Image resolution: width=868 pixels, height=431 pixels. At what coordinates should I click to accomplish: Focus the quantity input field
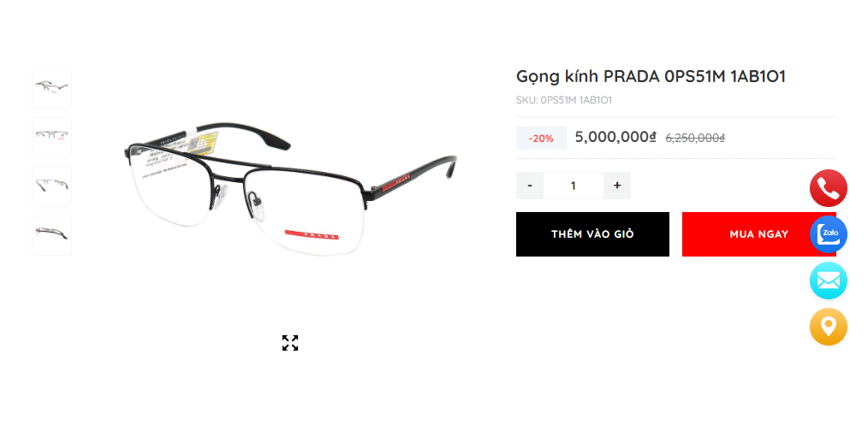(574, 186)
